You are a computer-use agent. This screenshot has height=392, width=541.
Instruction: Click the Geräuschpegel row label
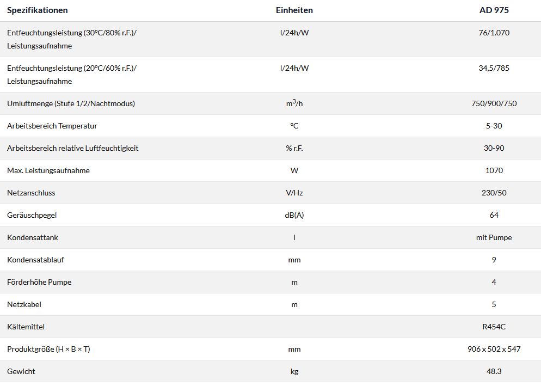pyautogui.click(x=32, y=215)
